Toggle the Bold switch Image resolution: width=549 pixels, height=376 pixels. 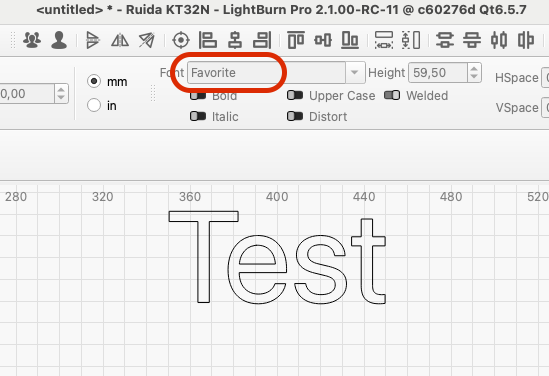198,96
